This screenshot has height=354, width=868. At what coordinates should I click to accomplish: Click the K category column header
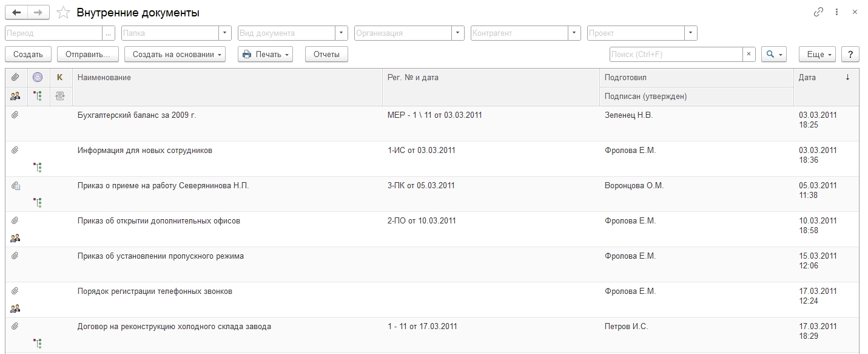pos(59,77)
